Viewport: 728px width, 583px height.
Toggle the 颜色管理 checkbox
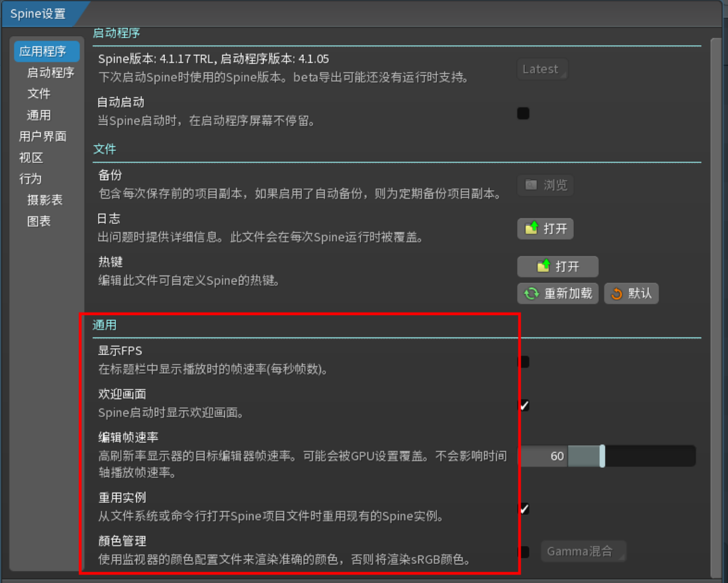[524, 552]
